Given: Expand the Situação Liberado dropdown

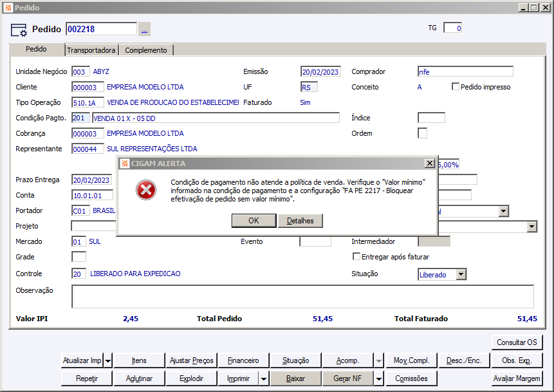Looking at the screenshot, I should coord(461,275).
